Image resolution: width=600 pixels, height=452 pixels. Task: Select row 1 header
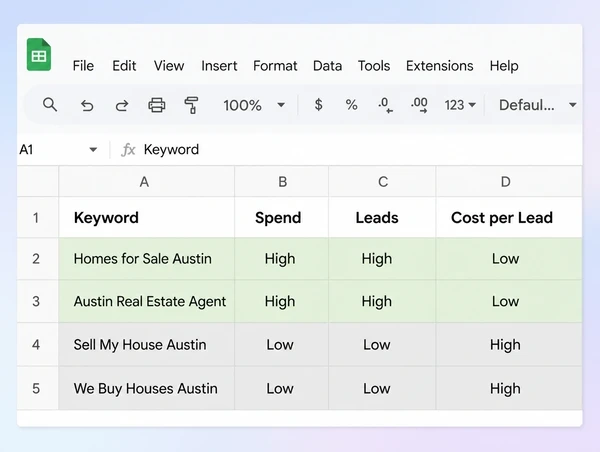[38, 218]
